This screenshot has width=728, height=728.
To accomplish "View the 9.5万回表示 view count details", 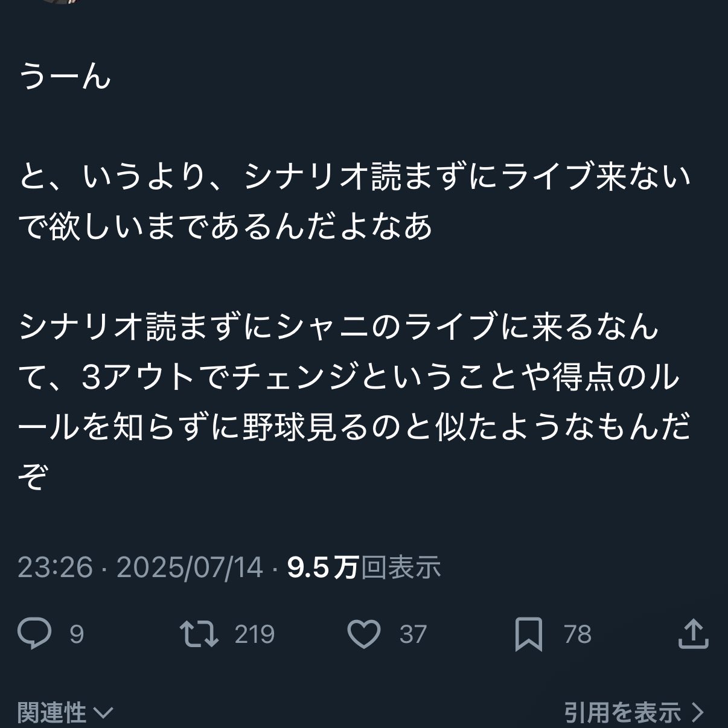I will click(x=363, y=567).
